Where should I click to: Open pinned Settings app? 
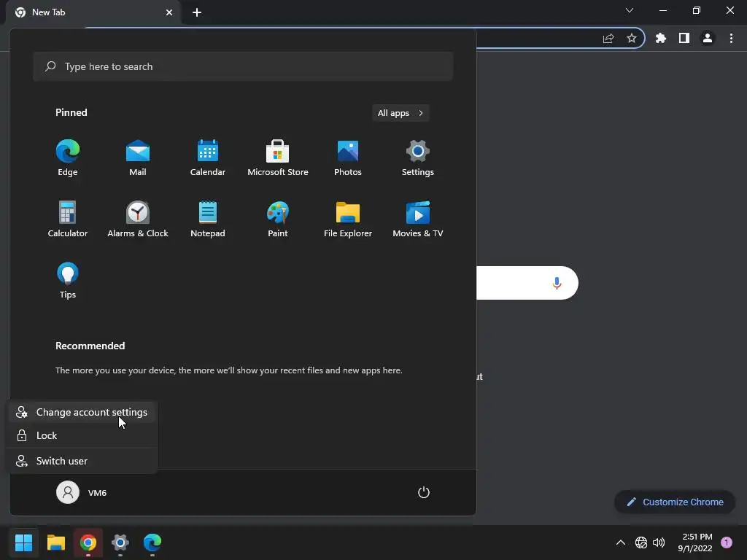click(x=418, y=157)
